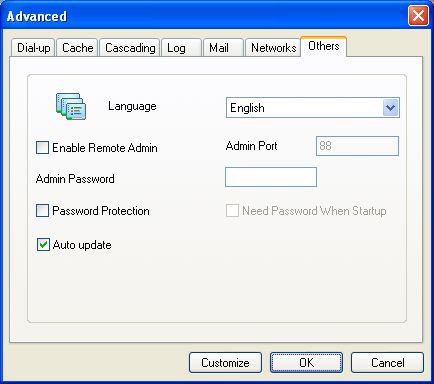
Task: Open the Cache tab
Action: (x=77, y=48)
